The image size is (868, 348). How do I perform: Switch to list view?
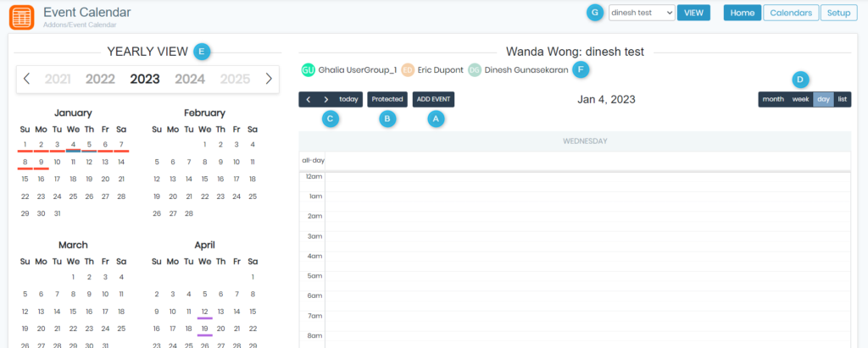click(x=843, y=100)
